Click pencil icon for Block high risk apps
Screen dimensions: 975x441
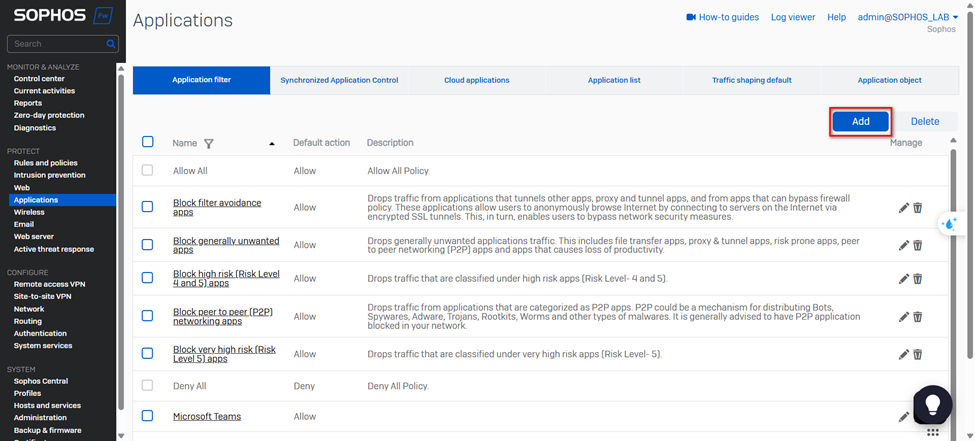(904, 279)
